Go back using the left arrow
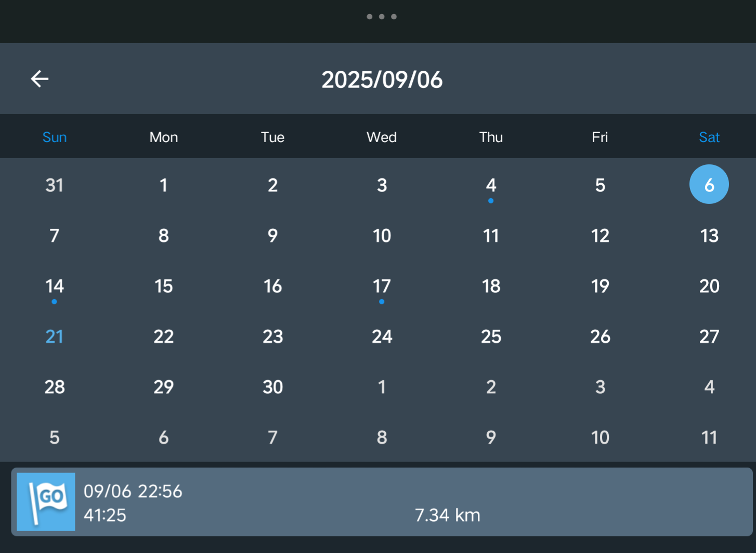Screen dimensions: 756x553 click(x=40, y=79)
